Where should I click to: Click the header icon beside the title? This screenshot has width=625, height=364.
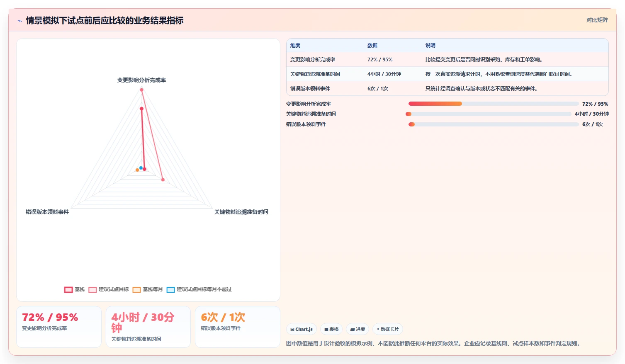(19, 21)
